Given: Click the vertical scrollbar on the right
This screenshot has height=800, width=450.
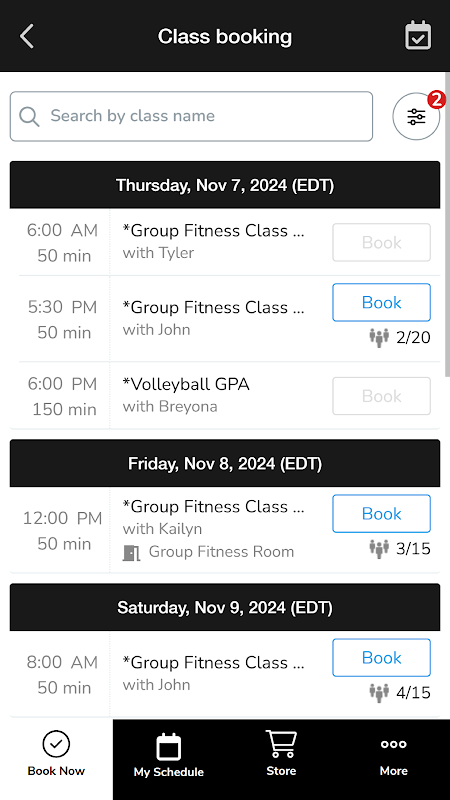Looking at the screenshot, I should (447, 224).
